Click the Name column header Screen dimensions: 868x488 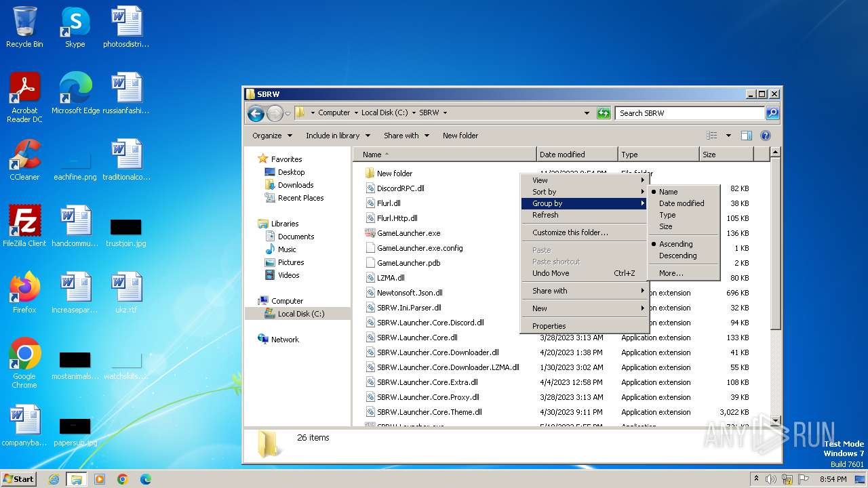pyautogui.click(x=445, y=155)
